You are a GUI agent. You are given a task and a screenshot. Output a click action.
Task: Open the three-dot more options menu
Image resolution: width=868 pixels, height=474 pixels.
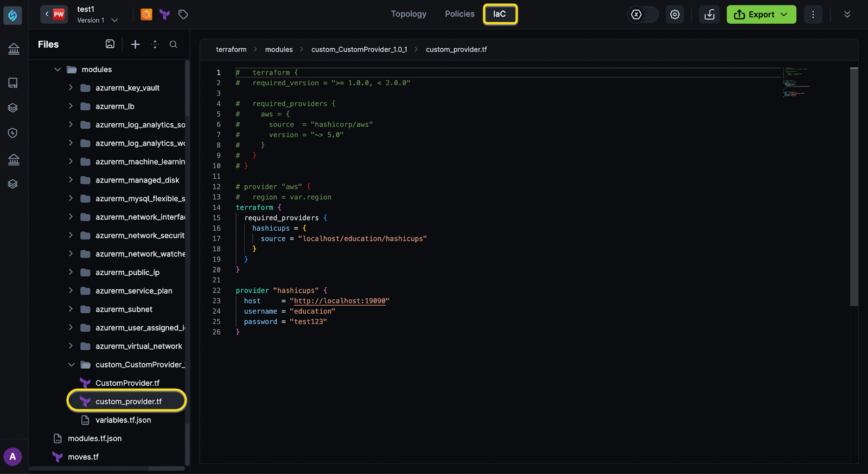click(813, 15)
